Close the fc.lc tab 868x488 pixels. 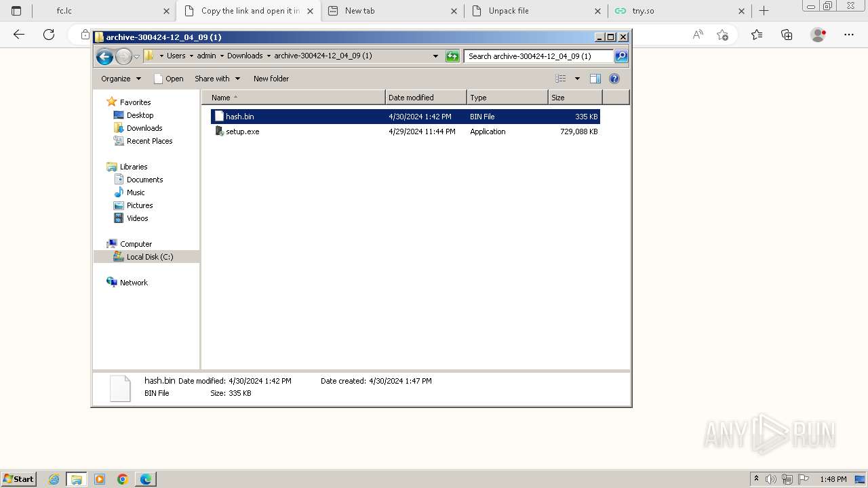166,11
